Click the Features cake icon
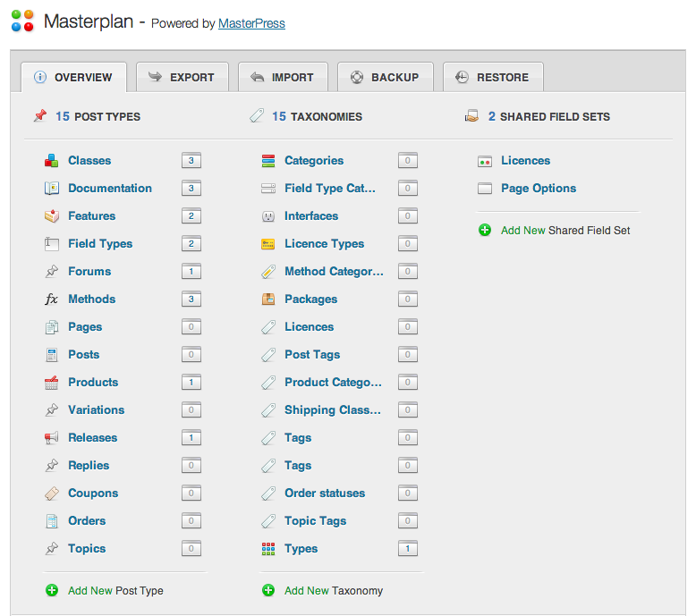The height and width of the screenshot is (616, 696). coord(52,216)
